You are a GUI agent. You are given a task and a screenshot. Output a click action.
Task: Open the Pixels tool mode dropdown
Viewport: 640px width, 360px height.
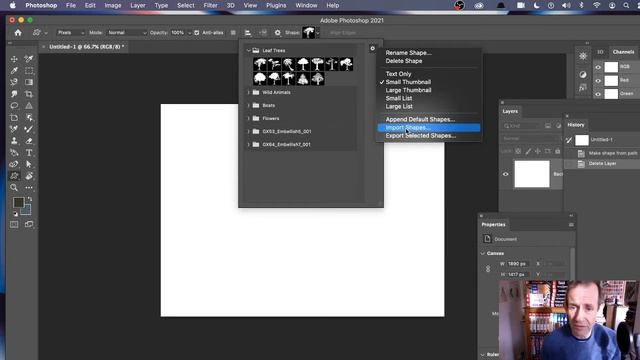(71, 33)
